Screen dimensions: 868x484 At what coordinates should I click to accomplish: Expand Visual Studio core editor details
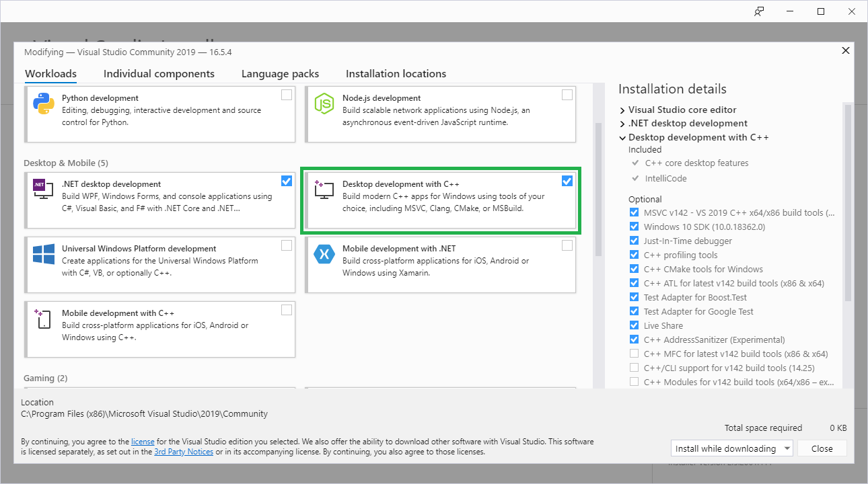tap(622, 110)
